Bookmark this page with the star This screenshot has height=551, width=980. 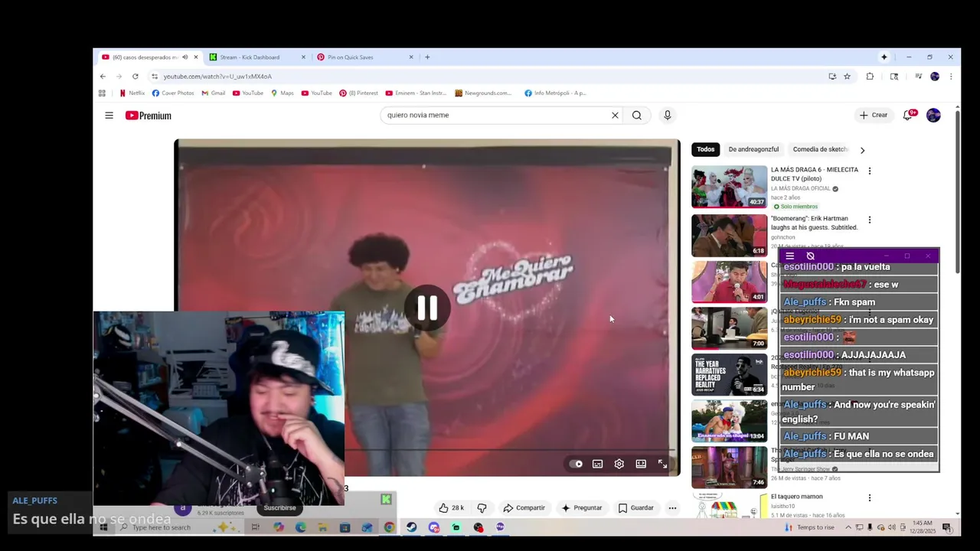click(x=847, y=77)
